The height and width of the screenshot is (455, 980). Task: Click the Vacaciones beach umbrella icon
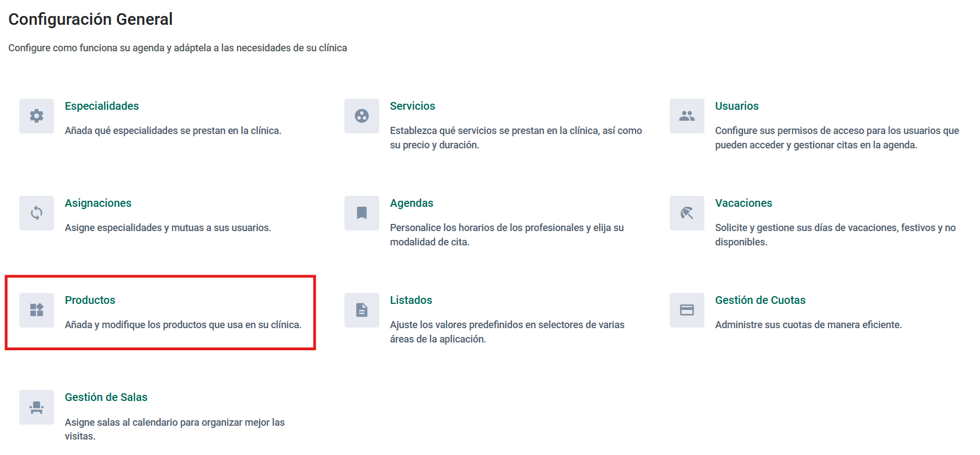[687, 213]
